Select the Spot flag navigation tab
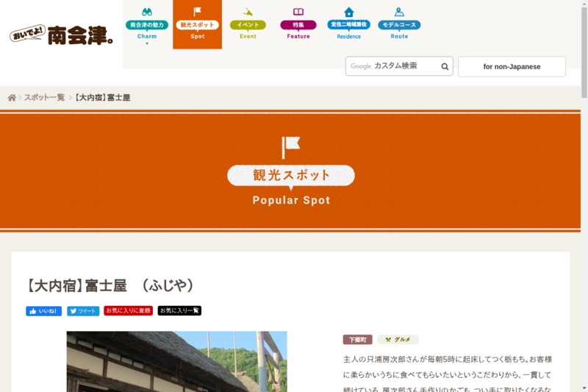This screenshot has height=392, width=588. [x=197, y=24]
